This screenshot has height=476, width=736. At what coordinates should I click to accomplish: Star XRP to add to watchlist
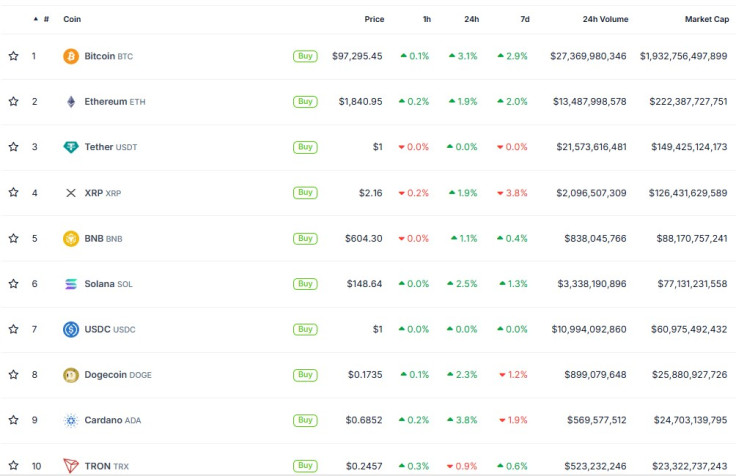tap(14, 192)
